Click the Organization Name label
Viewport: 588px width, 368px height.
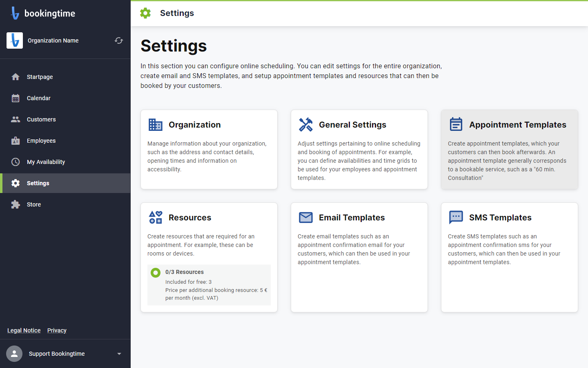click(x=53, y=40)
